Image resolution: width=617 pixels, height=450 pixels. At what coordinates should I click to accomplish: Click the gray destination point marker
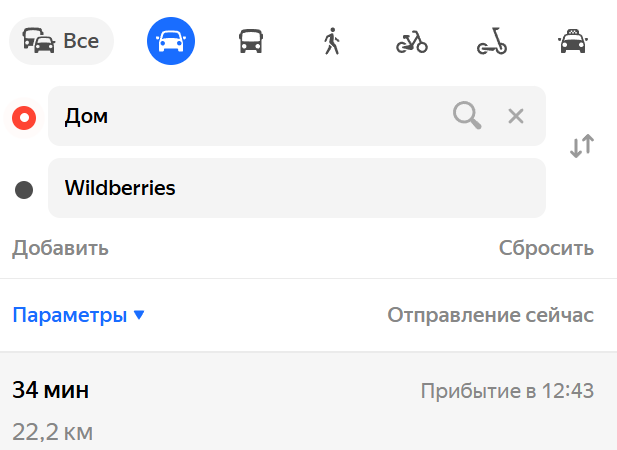24,189
